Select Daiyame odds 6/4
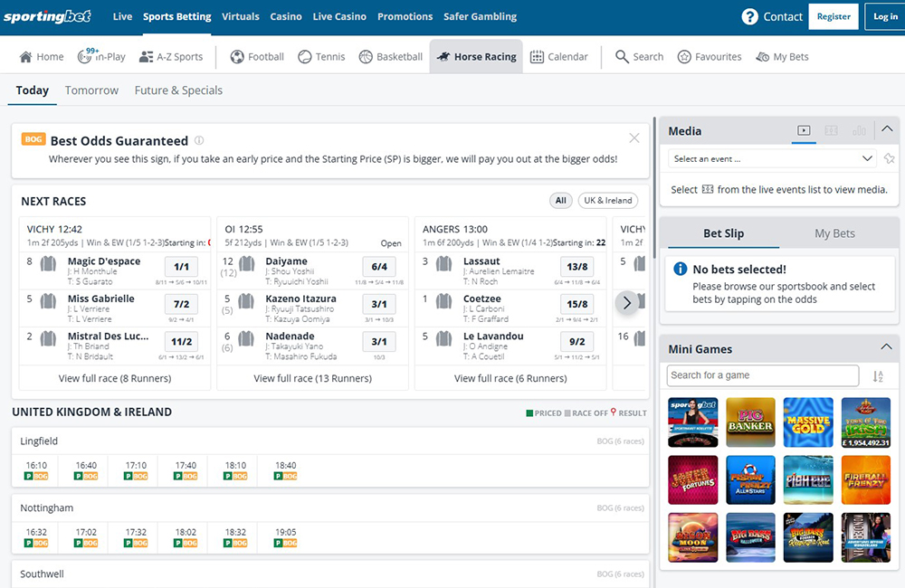Viewport: 905px width, 588px height. pos(379,267)
